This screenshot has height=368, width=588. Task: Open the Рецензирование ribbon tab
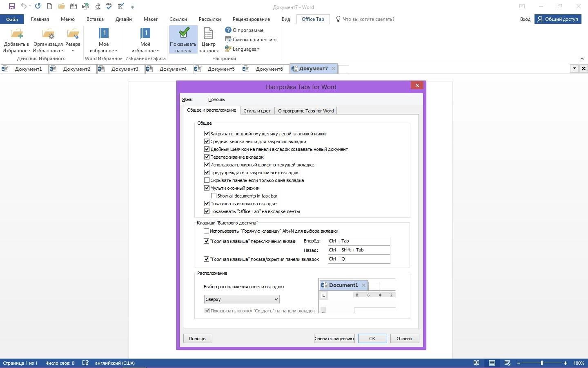click(x=251, y=19)
